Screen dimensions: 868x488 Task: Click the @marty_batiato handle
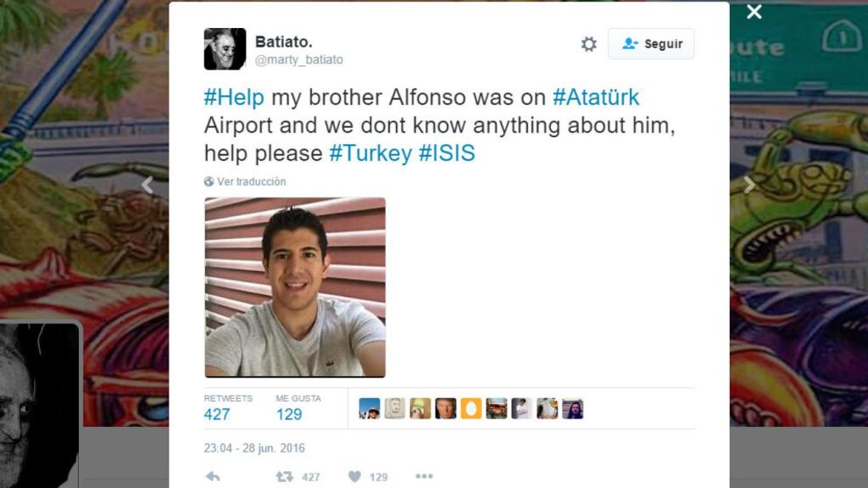tap(299, 60)
